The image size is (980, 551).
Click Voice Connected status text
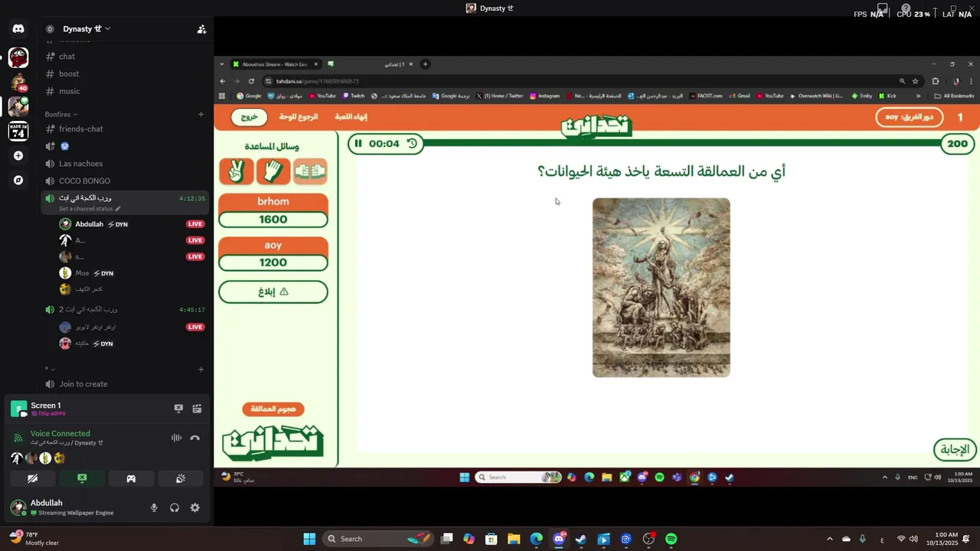[60, 433]
